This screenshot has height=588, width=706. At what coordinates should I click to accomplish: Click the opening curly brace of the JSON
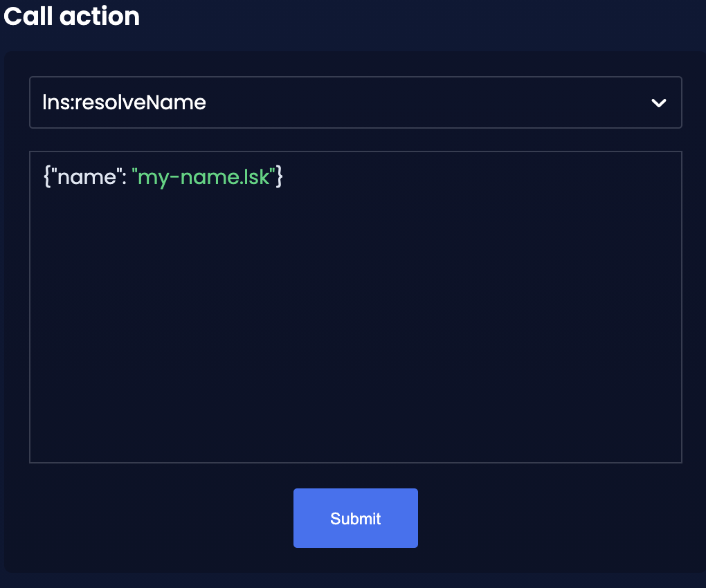pos(46,176)
